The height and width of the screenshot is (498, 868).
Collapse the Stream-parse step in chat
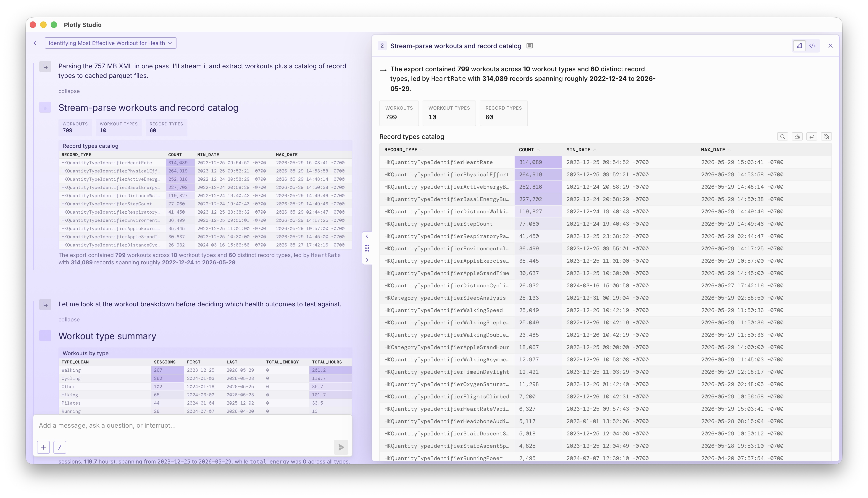click(69, 91)
